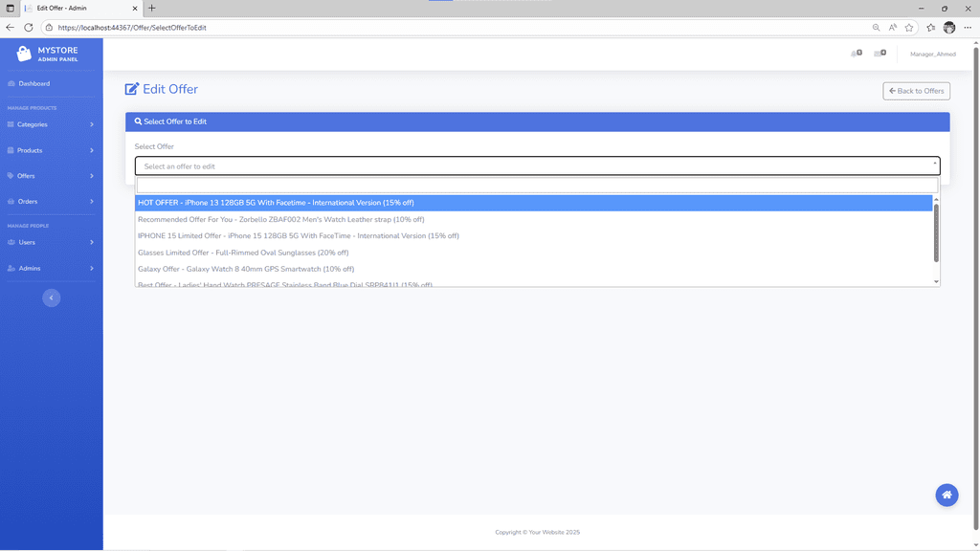The width and height of the screenshot is (980, 551).
Task: Open the Manager_Ahmed user menu
Action: pos(932,55)
